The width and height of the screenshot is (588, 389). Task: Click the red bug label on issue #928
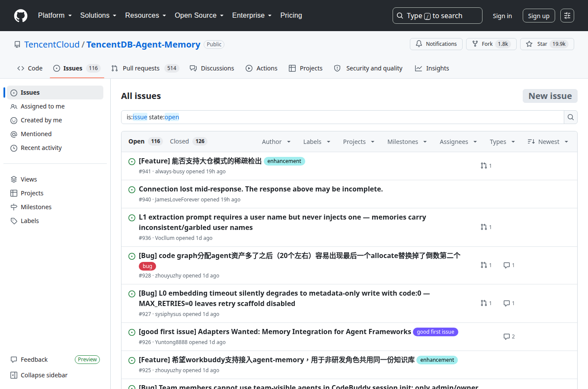click(x=147, y=266)
